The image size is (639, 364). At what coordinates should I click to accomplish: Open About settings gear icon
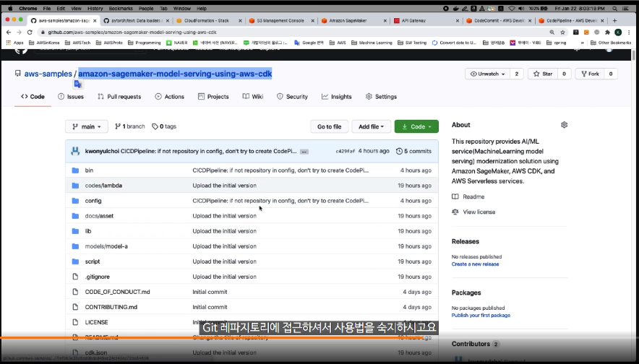point(564,125)
